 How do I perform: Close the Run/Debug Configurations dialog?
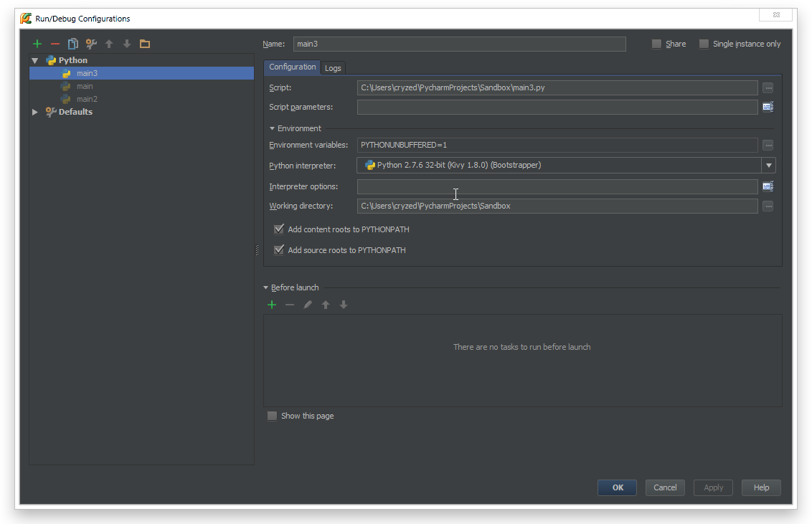coord(775,14)
